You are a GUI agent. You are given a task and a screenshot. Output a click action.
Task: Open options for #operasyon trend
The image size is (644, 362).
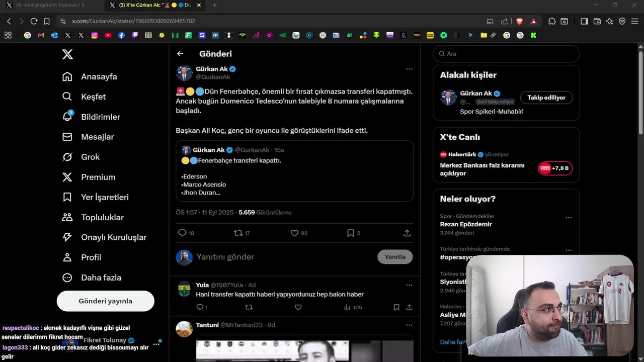click(x=569, y=250)
